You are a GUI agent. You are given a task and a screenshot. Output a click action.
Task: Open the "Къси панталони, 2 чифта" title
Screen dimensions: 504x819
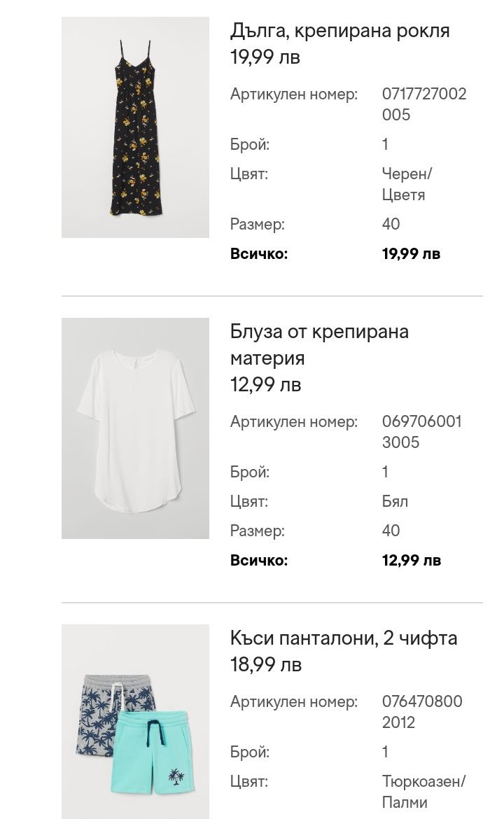[x=343, y=638]
